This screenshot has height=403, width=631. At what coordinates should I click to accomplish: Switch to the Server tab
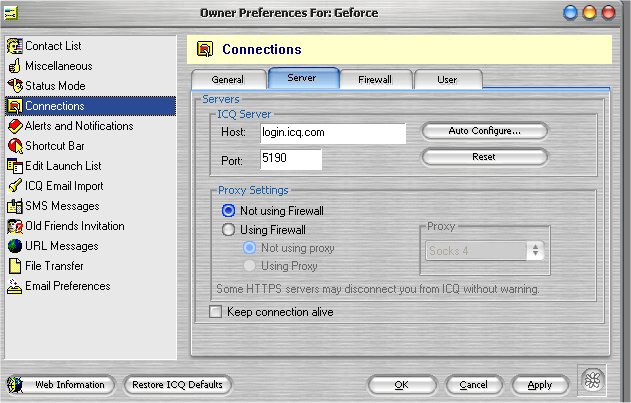[x=302, y=78]
